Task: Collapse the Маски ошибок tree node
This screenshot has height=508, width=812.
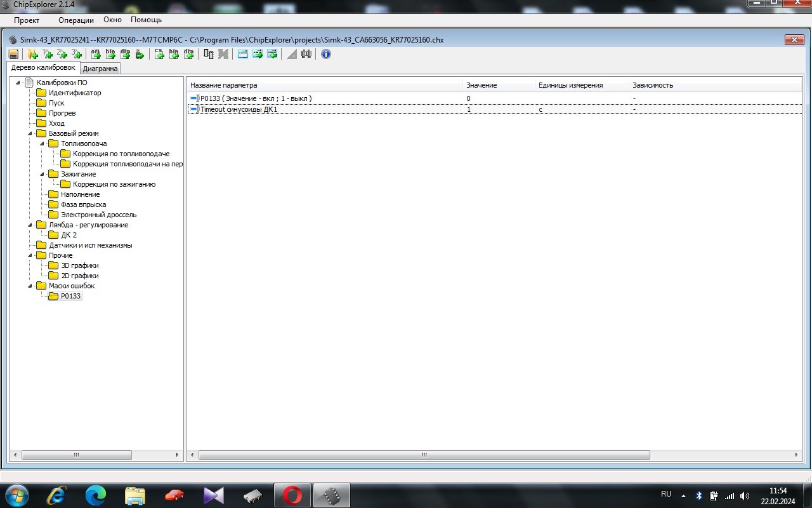Action: point(30,286)
